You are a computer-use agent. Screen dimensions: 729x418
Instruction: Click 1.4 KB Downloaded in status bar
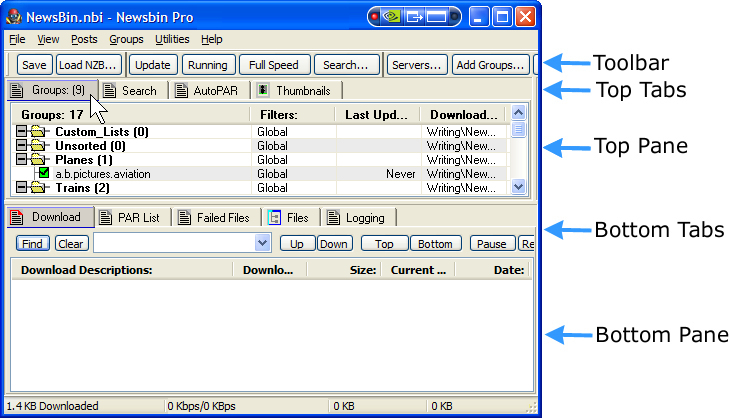(53, 406)
